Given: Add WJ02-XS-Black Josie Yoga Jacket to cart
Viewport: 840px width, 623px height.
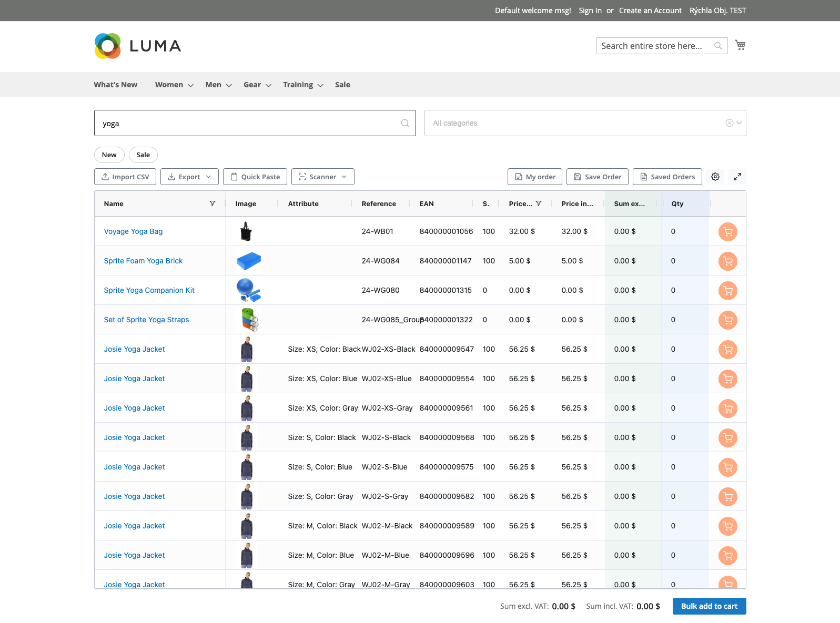Looking at the screenshot, I should click(x=728, y=349).
